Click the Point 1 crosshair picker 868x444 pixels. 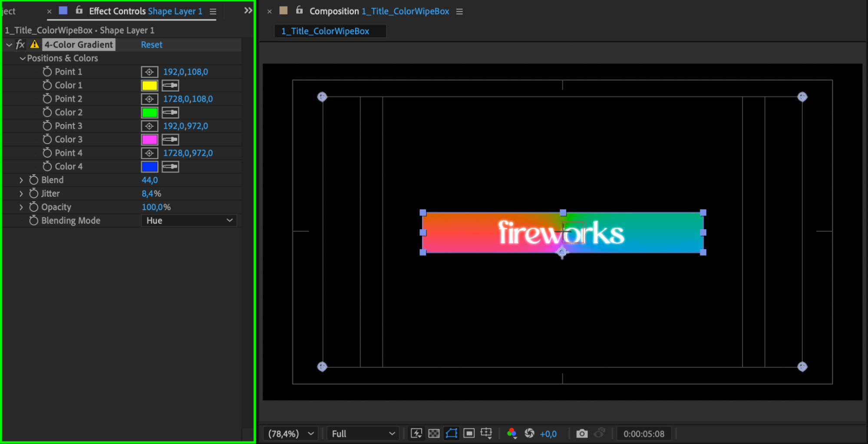(149, 72)
